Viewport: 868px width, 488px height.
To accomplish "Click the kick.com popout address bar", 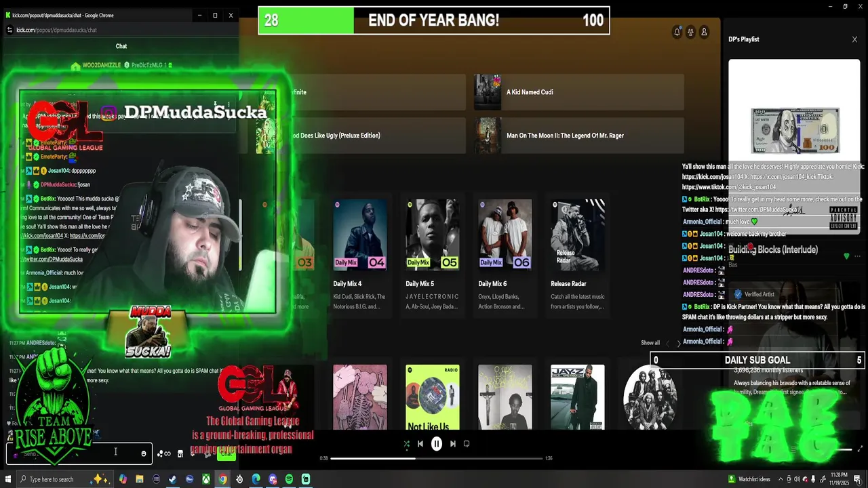I will coord(121,30).
